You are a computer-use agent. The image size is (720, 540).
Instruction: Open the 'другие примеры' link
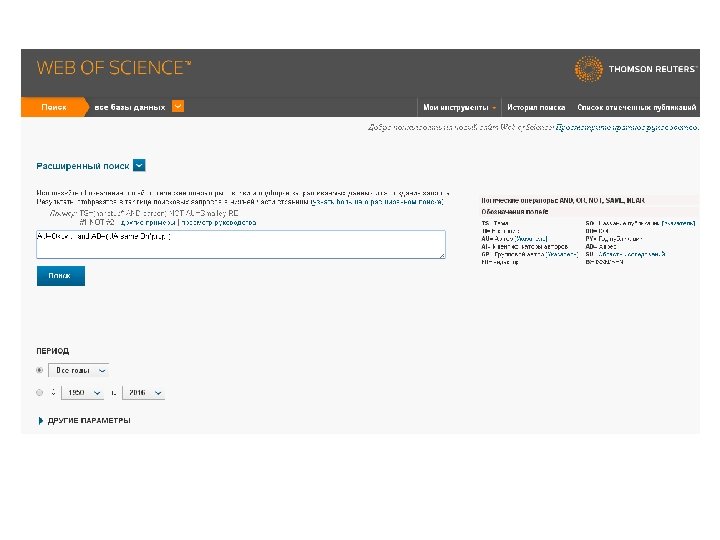point(148,223)
